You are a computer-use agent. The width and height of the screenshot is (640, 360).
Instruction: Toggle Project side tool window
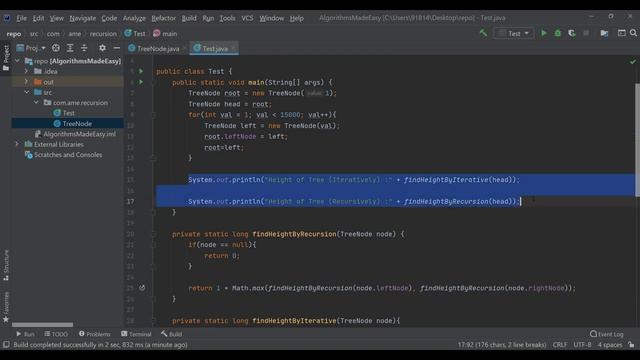[x=6, y=58]
